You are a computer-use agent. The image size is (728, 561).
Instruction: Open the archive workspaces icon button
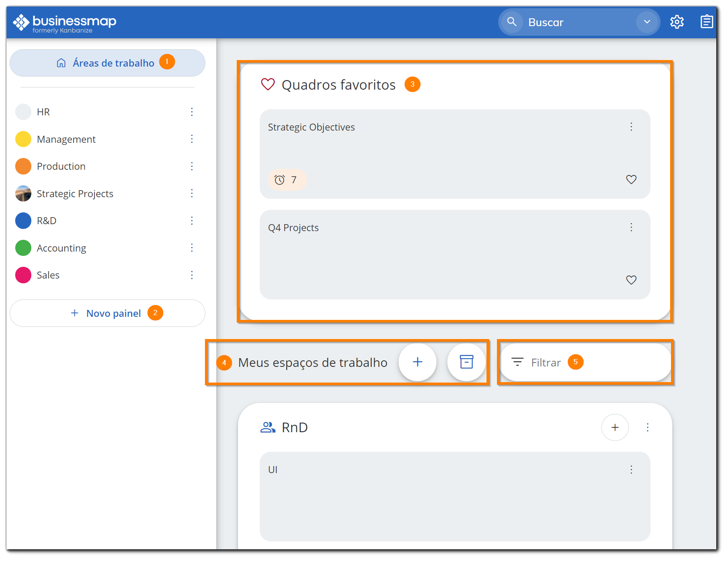466,362
